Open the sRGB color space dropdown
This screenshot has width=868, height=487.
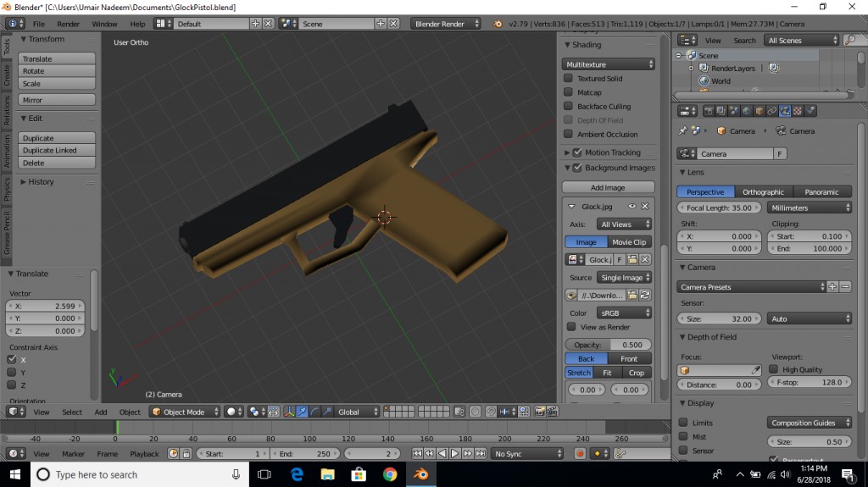(624, 313)
